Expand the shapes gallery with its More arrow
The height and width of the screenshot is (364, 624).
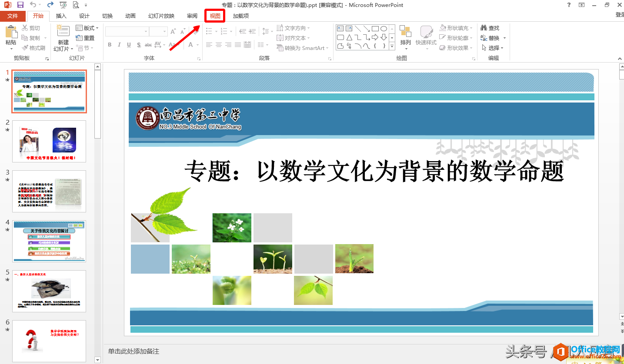[x=391, y=45]
